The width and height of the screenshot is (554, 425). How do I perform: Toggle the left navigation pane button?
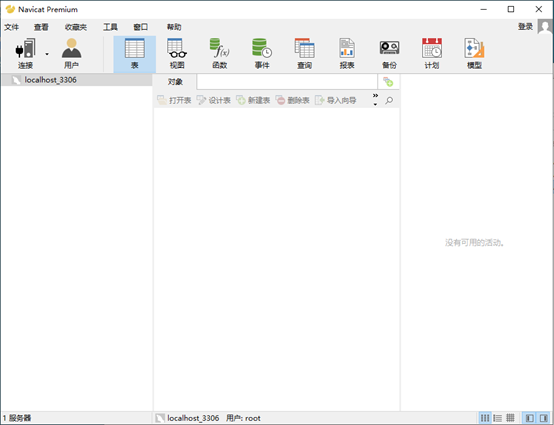[530, 418]
